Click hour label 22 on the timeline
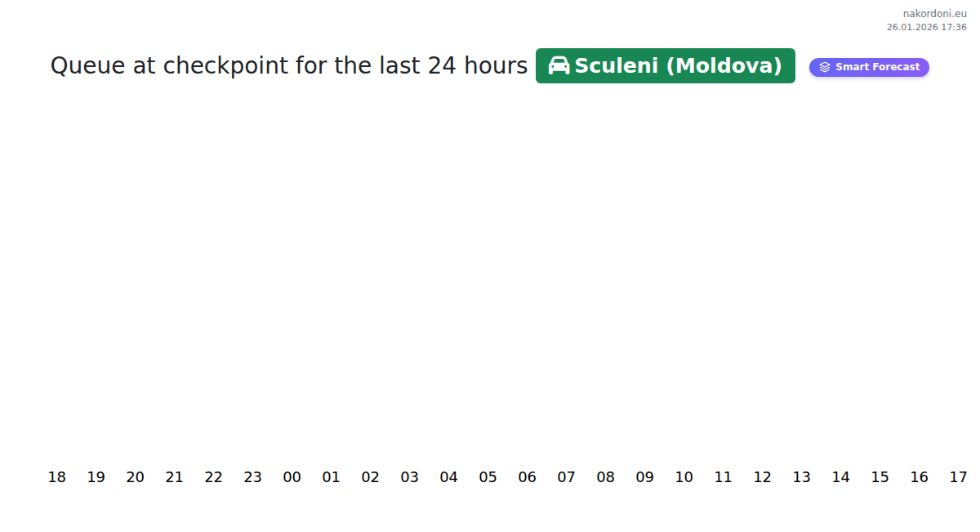The image size is (980, 532). click(214, 477)
